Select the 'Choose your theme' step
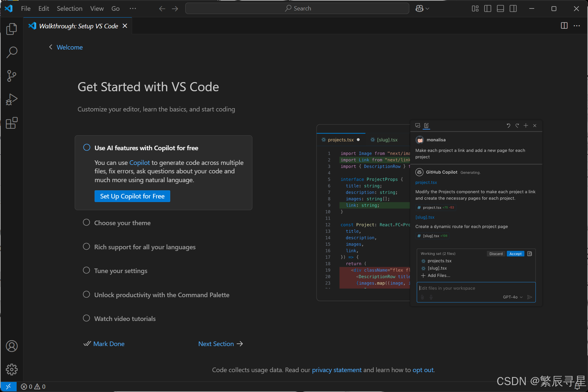 coord(86,222)
